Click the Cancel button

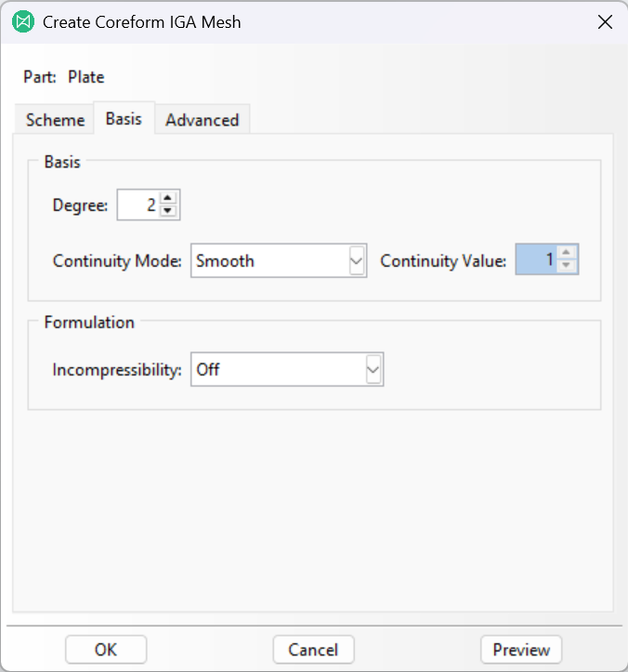click(x=313, y=650)
